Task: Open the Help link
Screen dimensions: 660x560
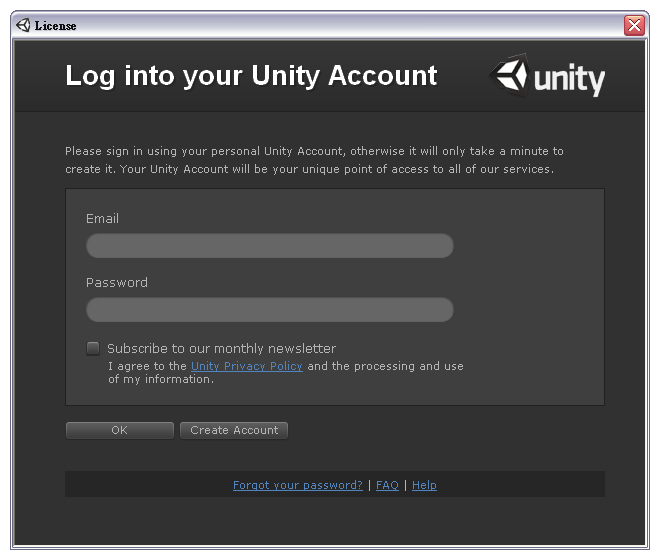Action: [424, 485]
